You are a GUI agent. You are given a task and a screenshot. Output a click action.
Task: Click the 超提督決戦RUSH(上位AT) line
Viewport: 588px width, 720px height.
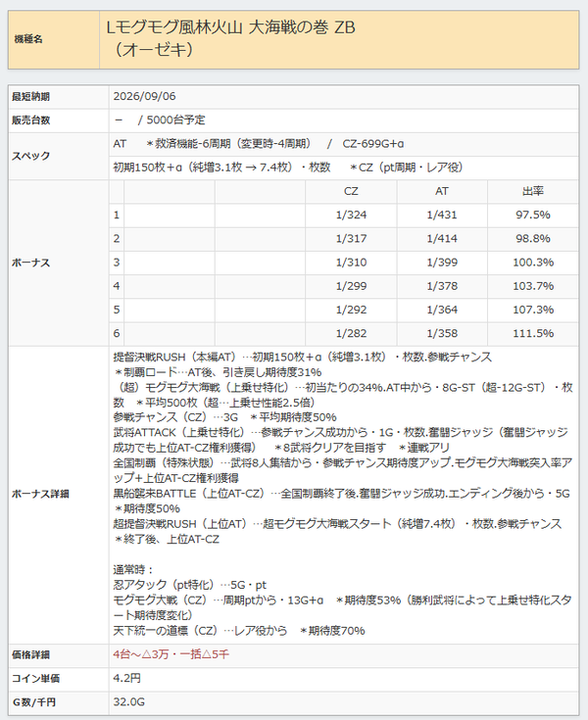tap(337, 531)
